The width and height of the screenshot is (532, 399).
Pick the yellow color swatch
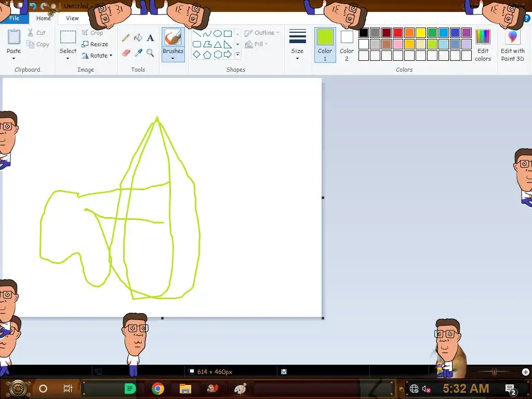tap(421, 33)
